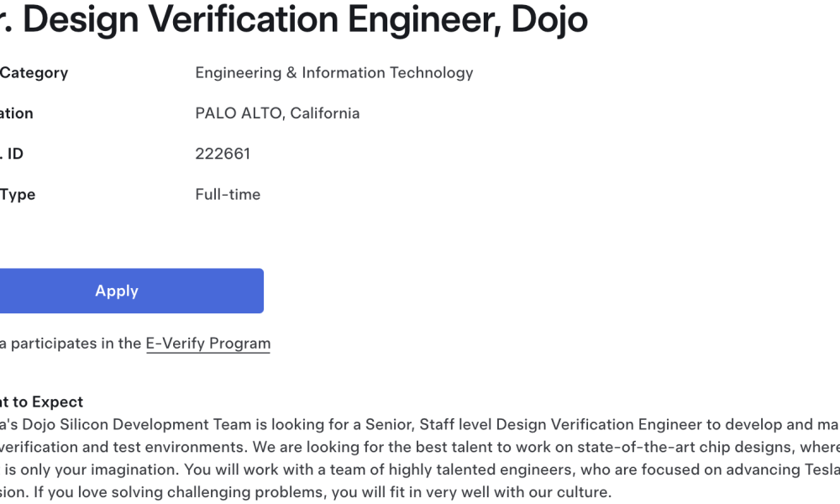Image resolution: width=840 pixels, height=504 pixels.
Task: Click 'verification and test environments' text
Action: coord(123,447)
